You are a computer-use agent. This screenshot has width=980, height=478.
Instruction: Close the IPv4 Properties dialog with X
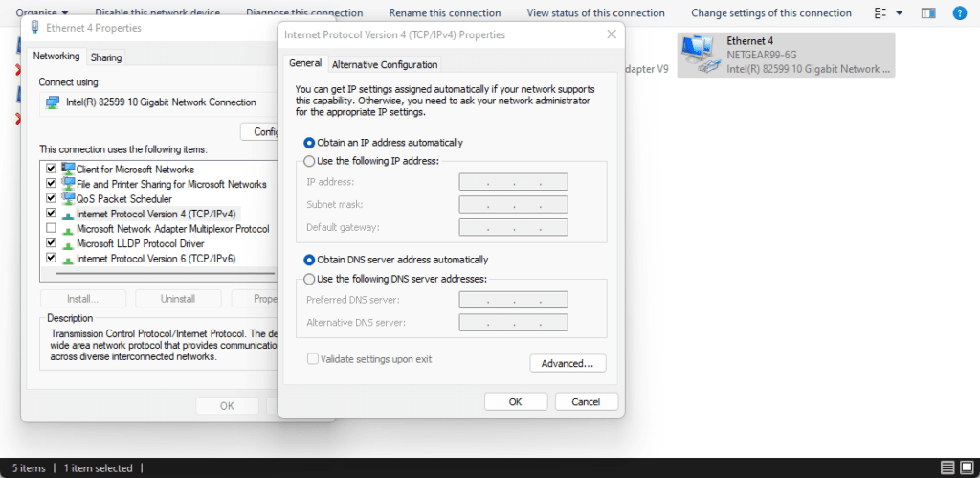pos(612,34)
